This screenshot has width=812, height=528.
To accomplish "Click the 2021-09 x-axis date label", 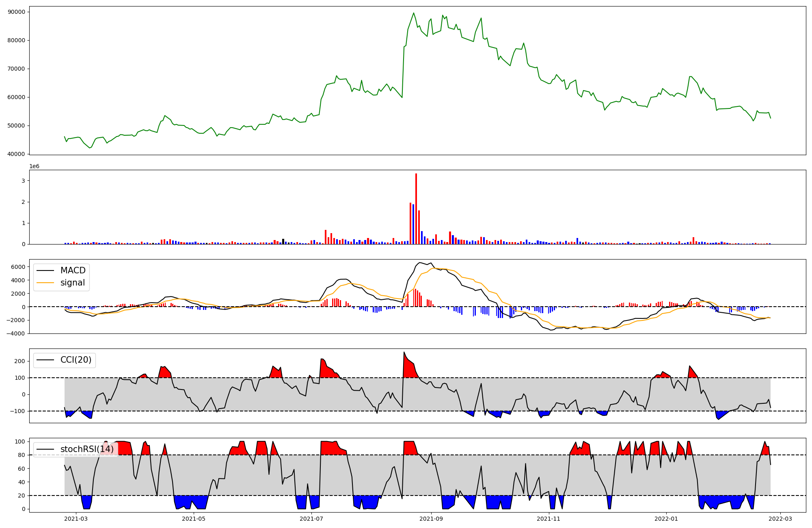I will click(431, 518).
